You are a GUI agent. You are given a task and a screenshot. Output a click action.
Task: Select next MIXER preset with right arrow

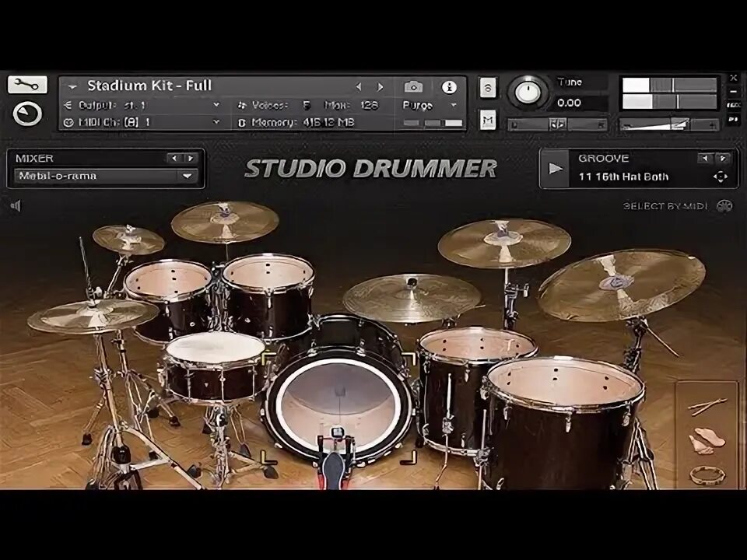pyautogui.click(x=190, y=158)
